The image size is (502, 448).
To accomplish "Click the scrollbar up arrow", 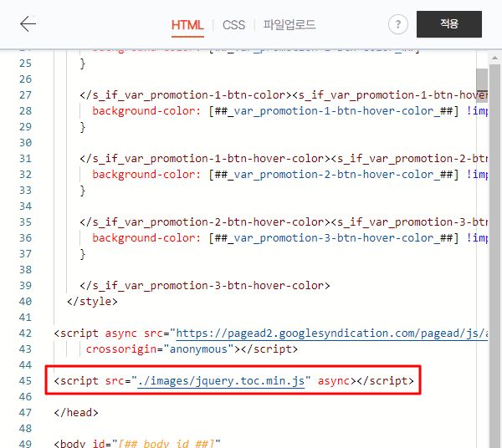I will 494,58.
